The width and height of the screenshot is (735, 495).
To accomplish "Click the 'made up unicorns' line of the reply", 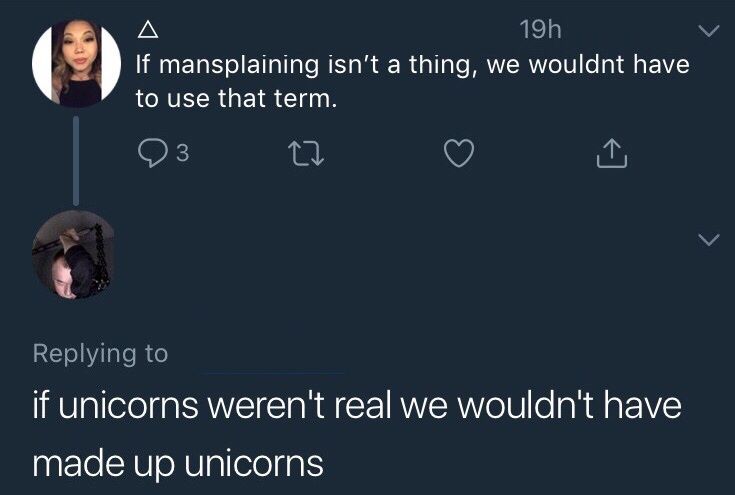I will tap(178, 463).
